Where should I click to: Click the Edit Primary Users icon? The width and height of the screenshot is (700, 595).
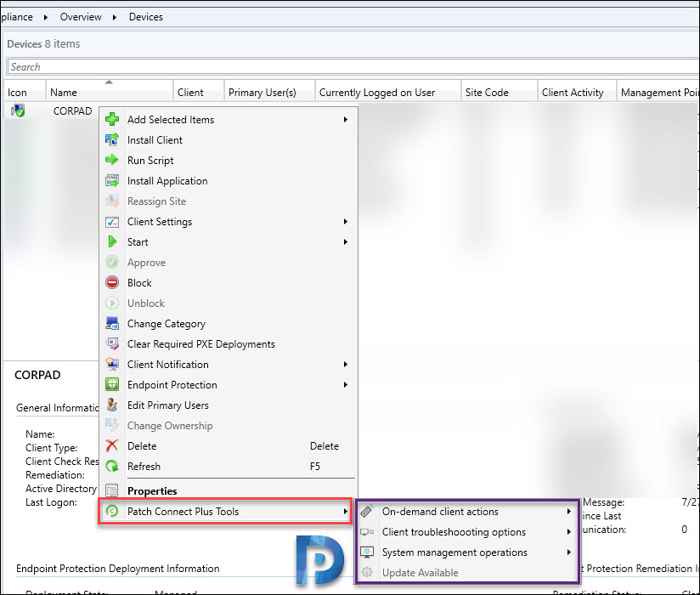click(112, 405)
